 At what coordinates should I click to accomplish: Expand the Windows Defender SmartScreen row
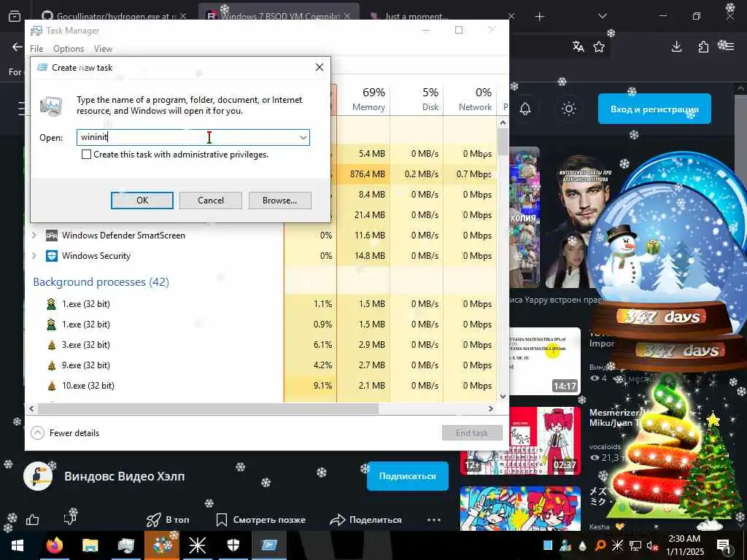pyautogui.click(x=34, y=236)
